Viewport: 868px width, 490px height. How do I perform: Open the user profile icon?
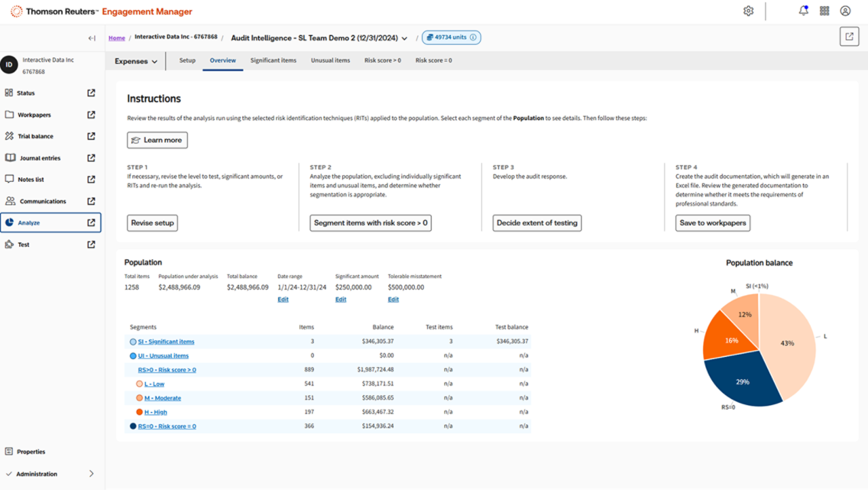pyautogui.click(x=846, y=11)
